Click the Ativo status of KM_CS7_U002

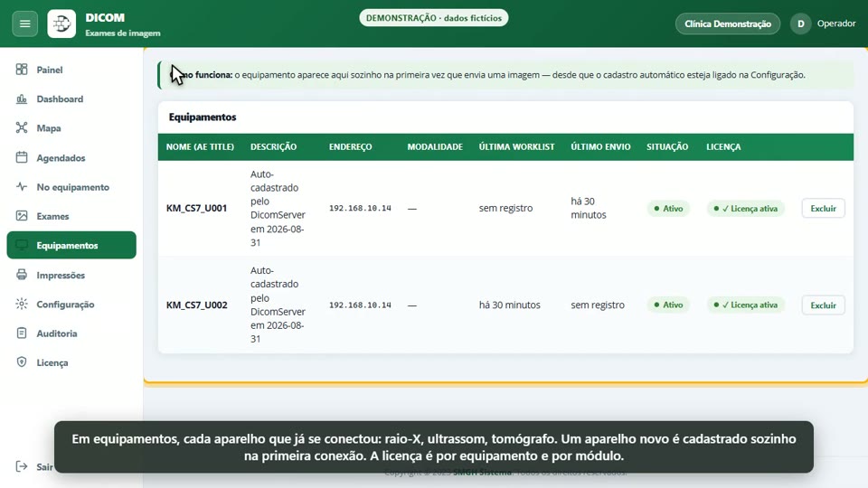pyautogui.click(x=668, y=305)
